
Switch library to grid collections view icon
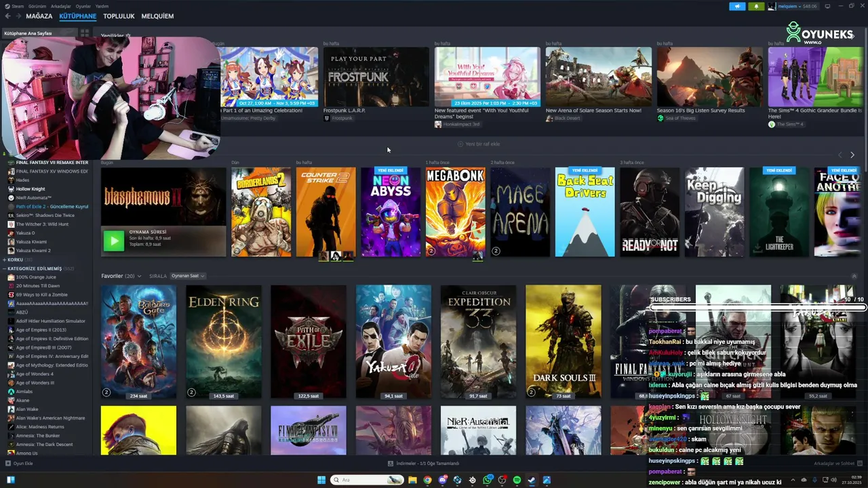coord(85,33)
